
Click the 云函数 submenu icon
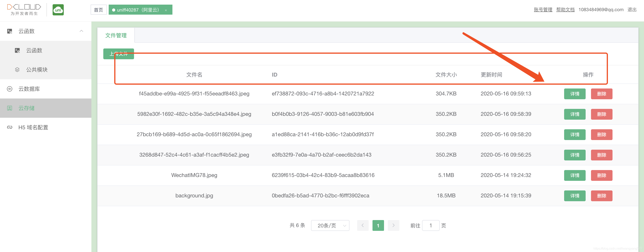(17, 50)
